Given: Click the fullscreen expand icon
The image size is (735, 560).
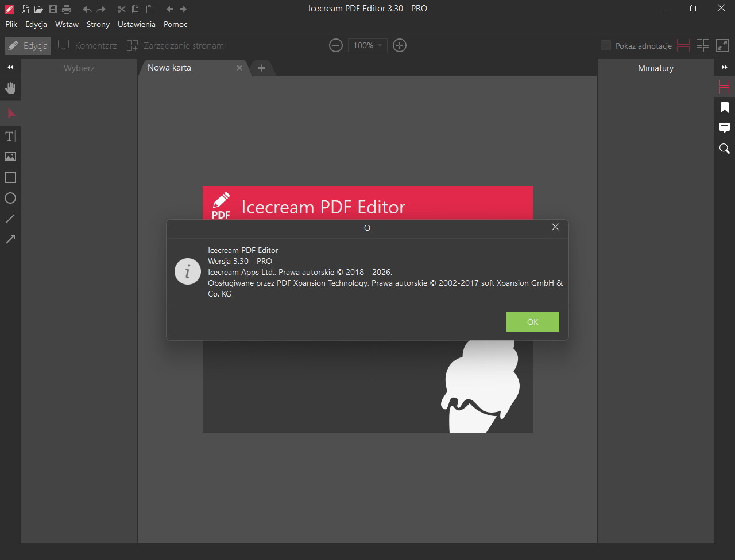Looking at the screenshot, I should point(722,45).
